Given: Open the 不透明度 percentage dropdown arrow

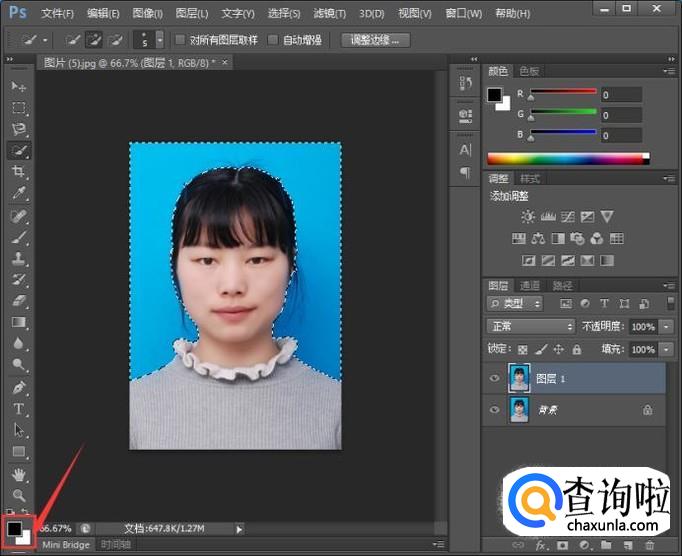Looking at the screenshot, I should coord(667,327).
